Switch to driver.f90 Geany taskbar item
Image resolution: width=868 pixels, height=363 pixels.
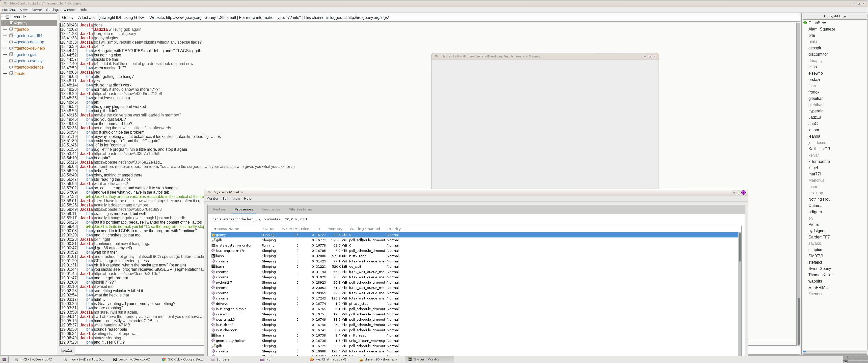pos(379,359)
